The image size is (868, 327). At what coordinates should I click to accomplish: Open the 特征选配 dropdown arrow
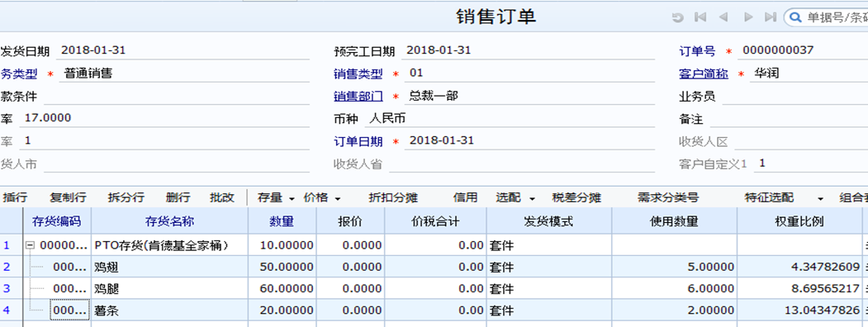click(820, 198)
